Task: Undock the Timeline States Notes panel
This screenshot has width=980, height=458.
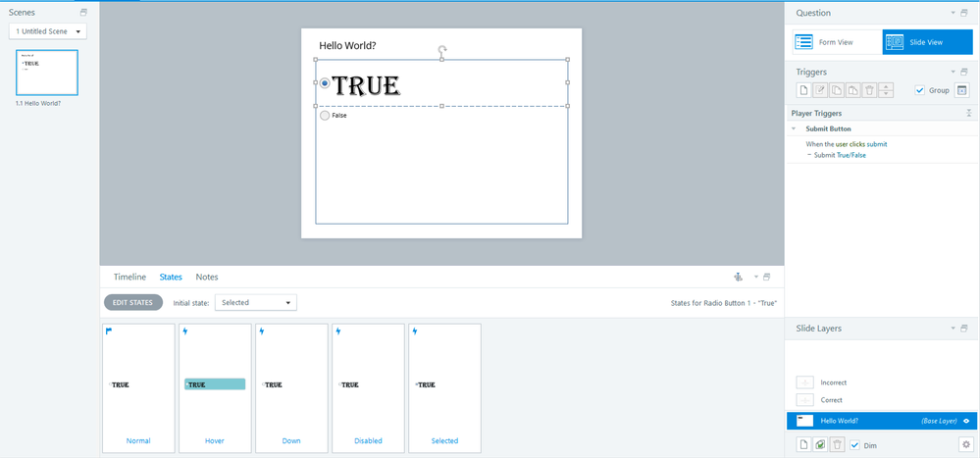Action: [767, 277]
